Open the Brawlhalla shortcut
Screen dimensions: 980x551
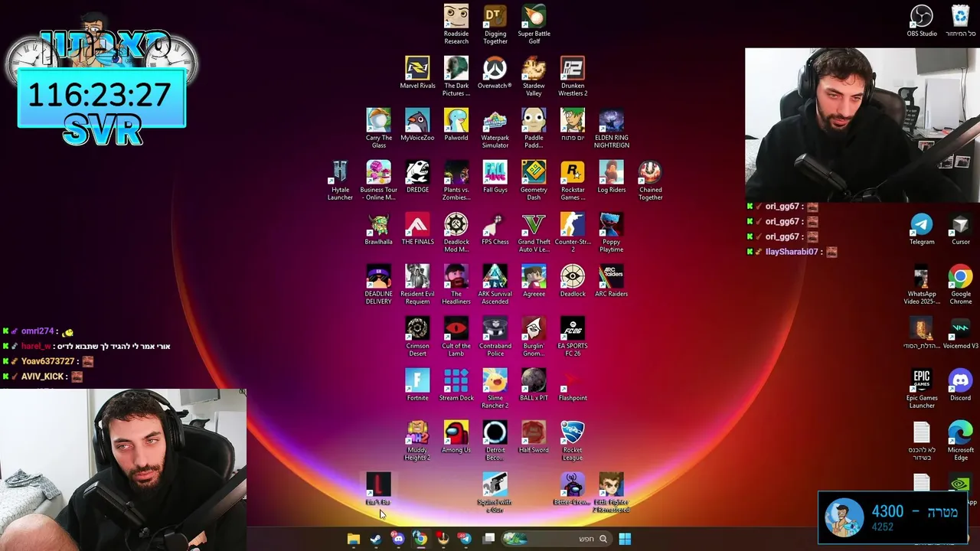pos(378,229)
